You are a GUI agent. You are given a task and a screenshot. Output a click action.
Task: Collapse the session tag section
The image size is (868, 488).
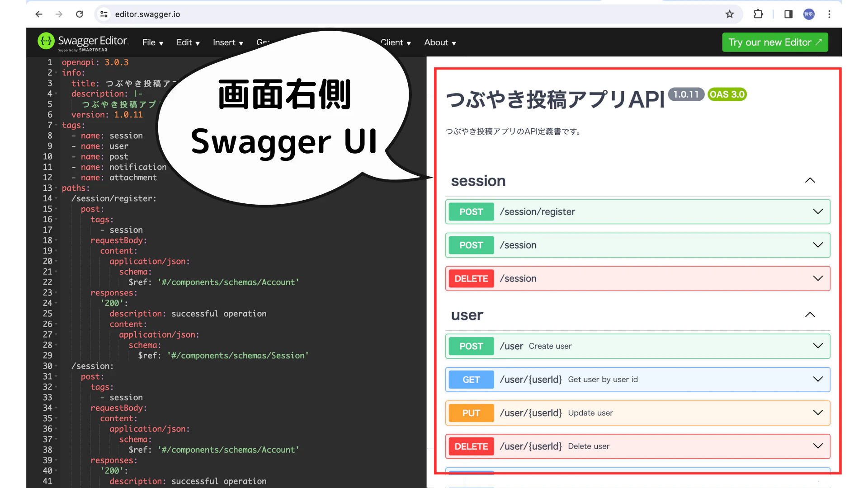click(810, 181)
